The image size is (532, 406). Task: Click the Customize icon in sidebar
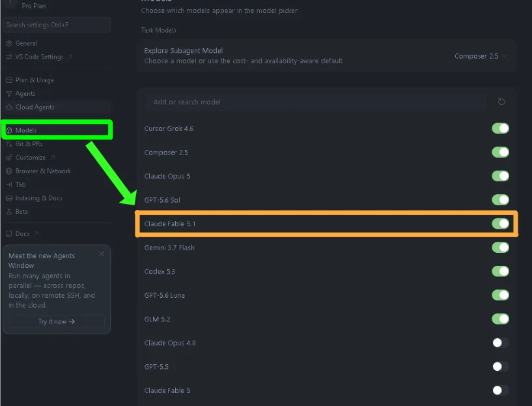[x=9, y=158]
